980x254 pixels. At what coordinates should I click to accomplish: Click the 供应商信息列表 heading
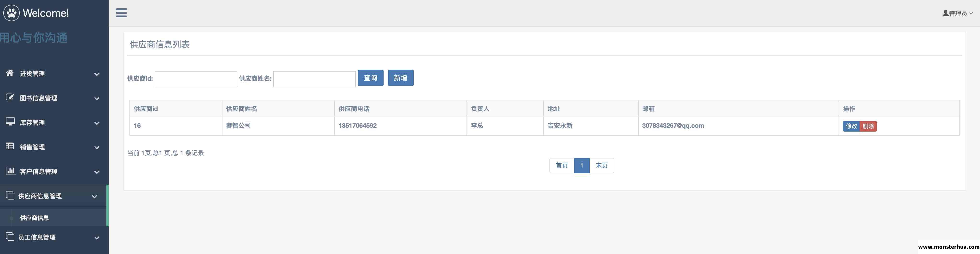(159, 45)
